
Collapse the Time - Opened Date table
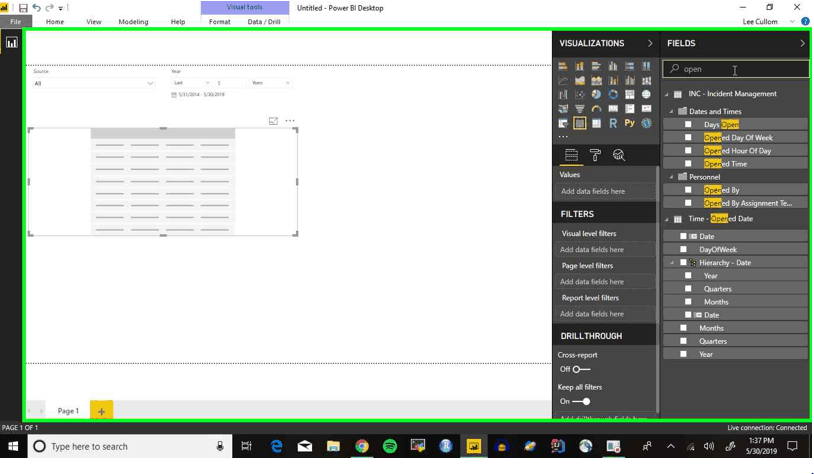(667, 220)
